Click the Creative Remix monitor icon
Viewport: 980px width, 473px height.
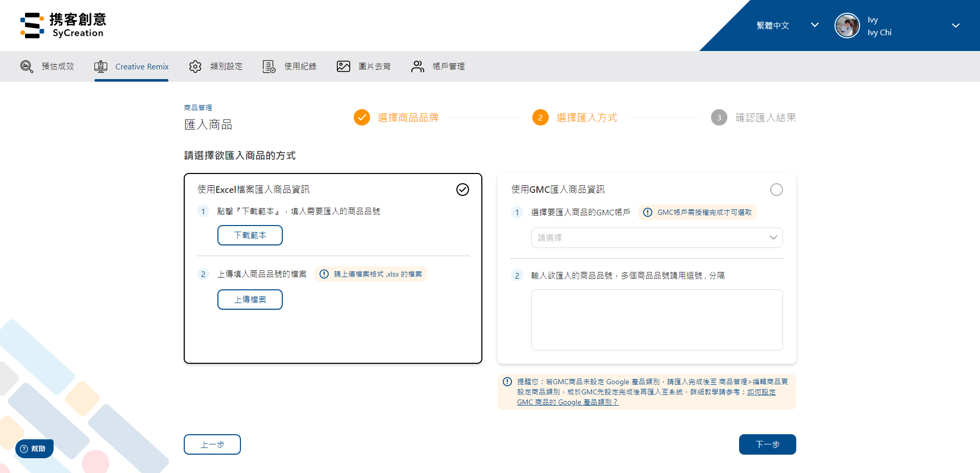point(101,66)
